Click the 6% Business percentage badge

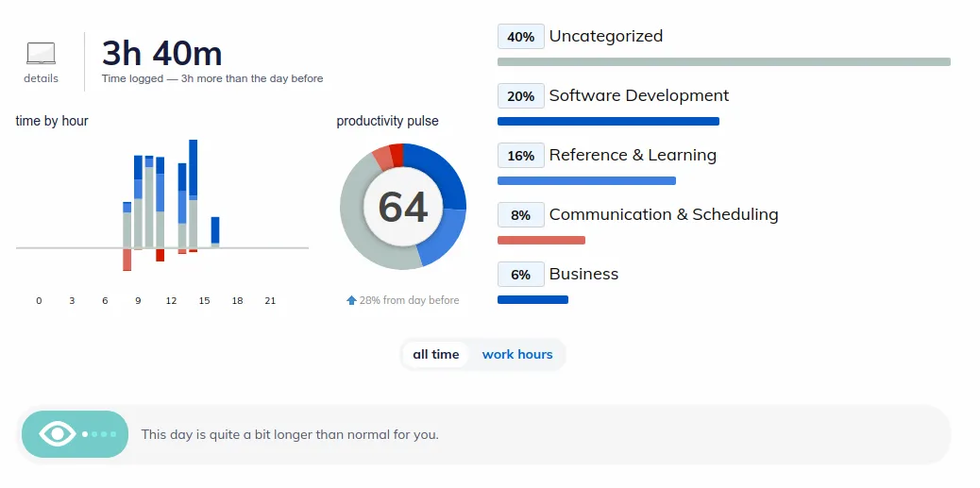click(x=521, y=275)
